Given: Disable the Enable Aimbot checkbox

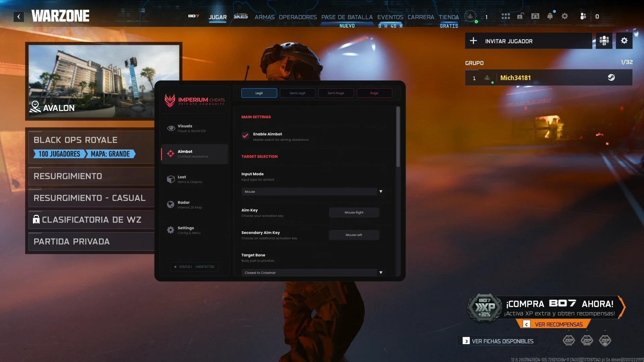Looking at the screenshot, I should (x=245, y=136).
